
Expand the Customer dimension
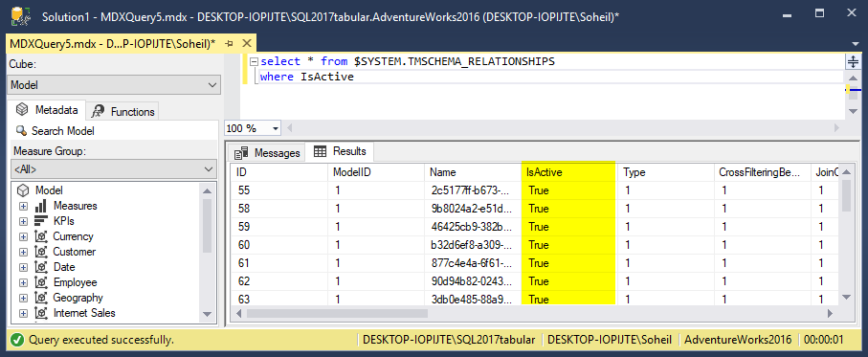click(23, 252)
